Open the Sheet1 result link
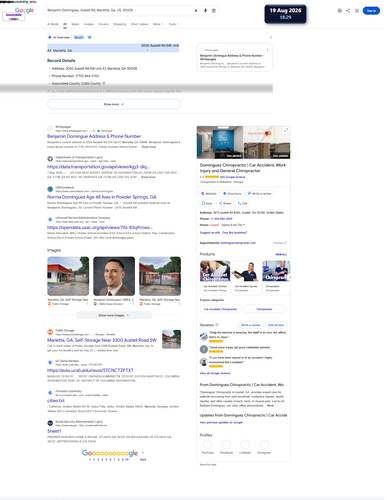 coord(54,431)
